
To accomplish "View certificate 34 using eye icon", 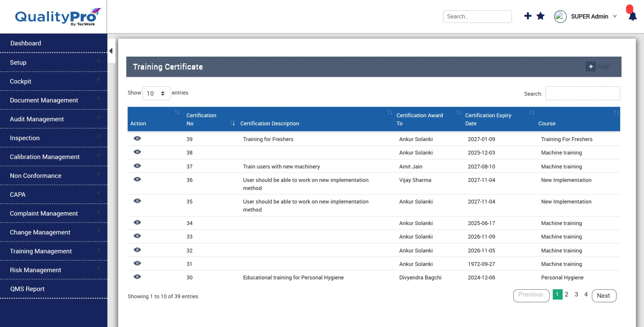I will pyautogui.click(x=137, y=222).
